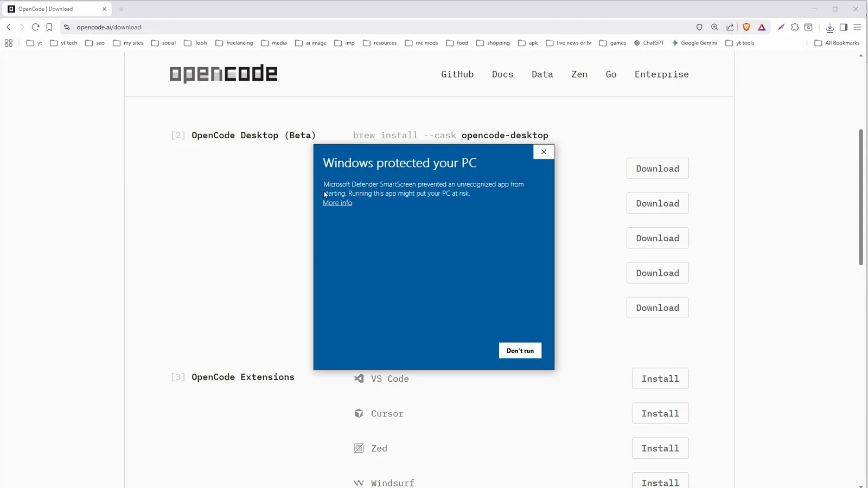Open a new tab with plus button
The width and height of the screenshot is (868, 488).
[x=121, y=9]
